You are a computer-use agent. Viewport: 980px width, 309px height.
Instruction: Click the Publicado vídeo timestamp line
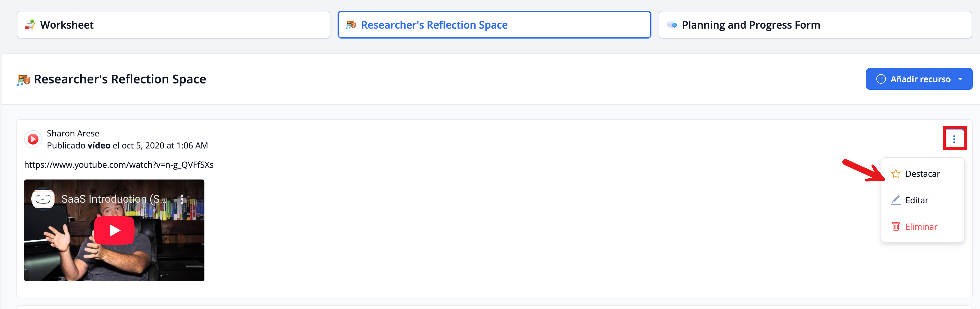pyautogui.click(x=127, y=145)
